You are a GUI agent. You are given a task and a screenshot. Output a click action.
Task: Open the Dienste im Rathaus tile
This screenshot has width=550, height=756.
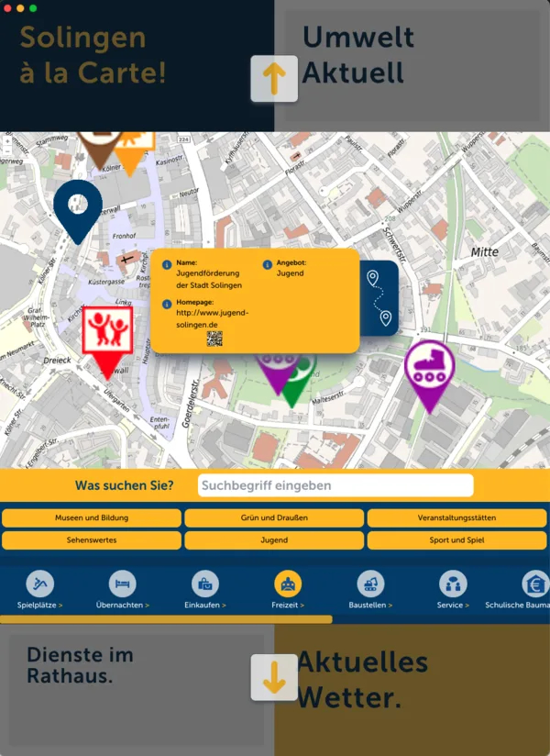pos(137,689)
